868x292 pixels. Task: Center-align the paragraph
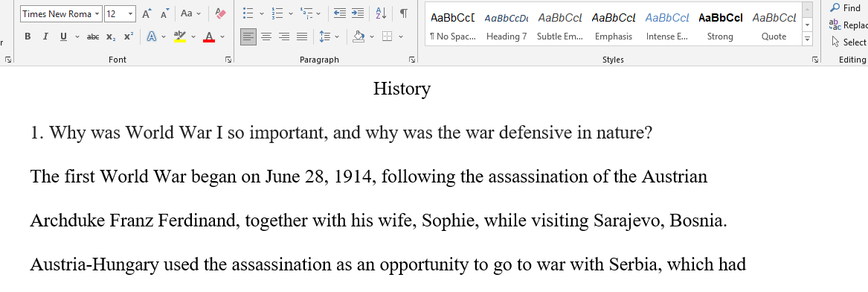click(266, 36)
